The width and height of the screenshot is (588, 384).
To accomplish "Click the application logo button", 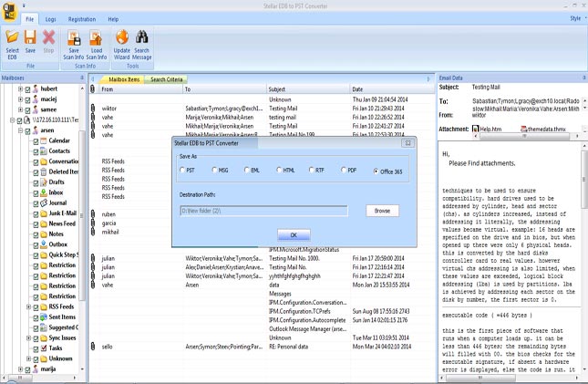I will click(x=9, y=12).
